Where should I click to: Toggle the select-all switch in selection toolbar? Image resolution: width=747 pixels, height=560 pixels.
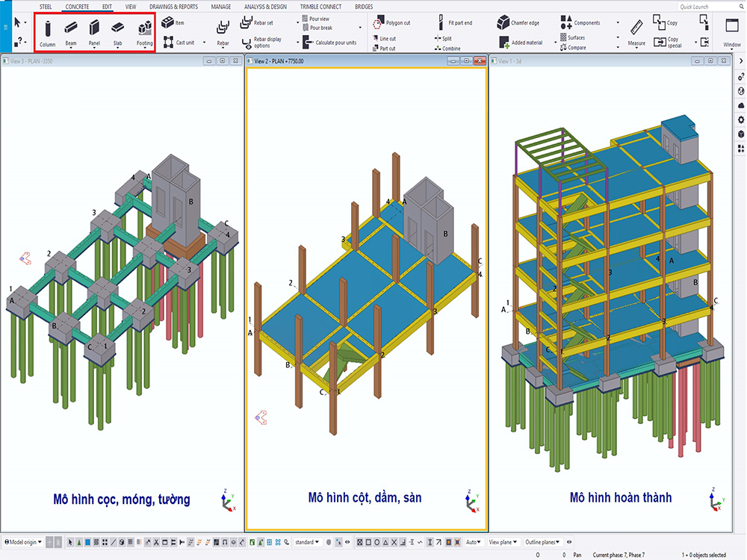[70, 541]
